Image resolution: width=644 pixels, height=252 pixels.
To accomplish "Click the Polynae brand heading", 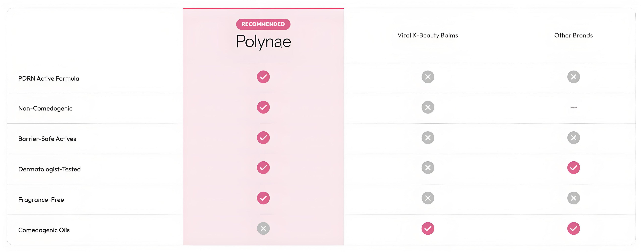I will tap(263, 42).
